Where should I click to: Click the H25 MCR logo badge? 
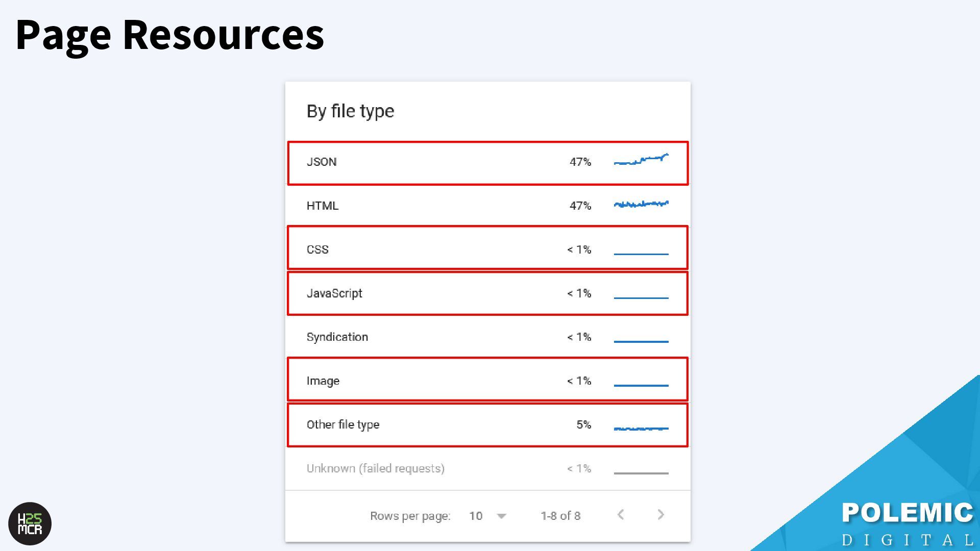[30, 524]
